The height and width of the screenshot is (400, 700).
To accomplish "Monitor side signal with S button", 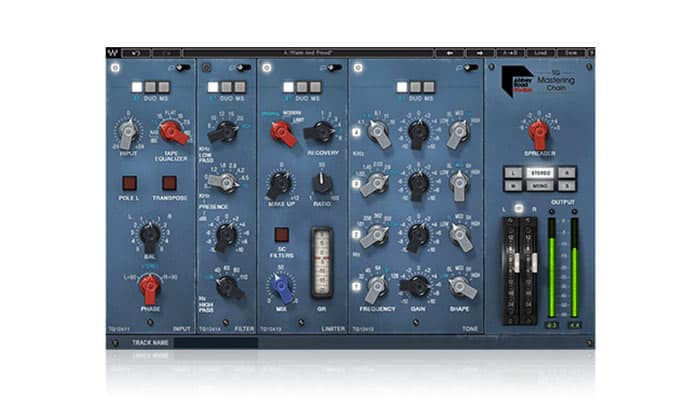I will [567, 186].
